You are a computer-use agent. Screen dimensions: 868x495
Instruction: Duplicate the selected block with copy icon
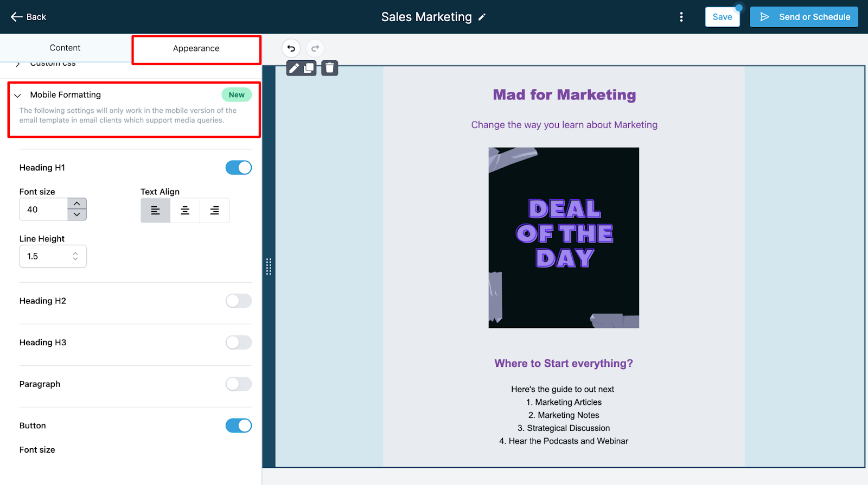309,68
